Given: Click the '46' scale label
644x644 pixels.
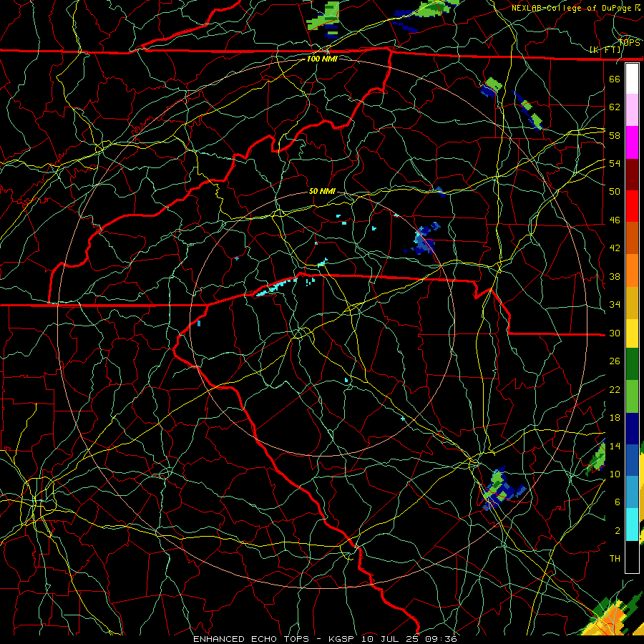Looking at the screenshot, I should pyautogui.click(x=615, y=220).
